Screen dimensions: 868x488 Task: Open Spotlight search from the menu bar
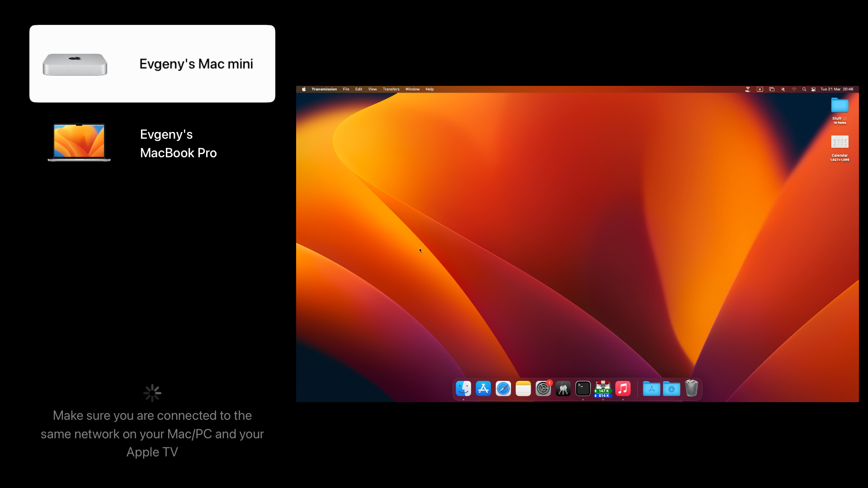pyautogui.click(x=804, y=89)
